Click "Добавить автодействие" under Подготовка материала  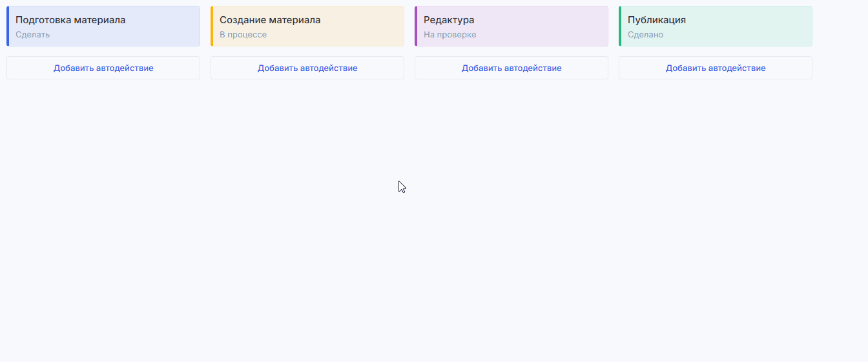coord(103,68)
